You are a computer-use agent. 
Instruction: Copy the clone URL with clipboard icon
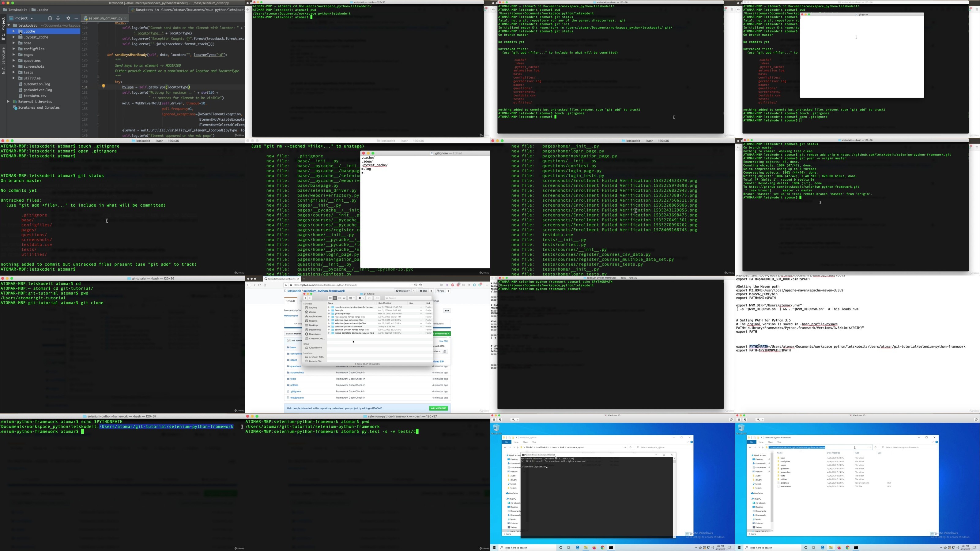pos(445,351)
